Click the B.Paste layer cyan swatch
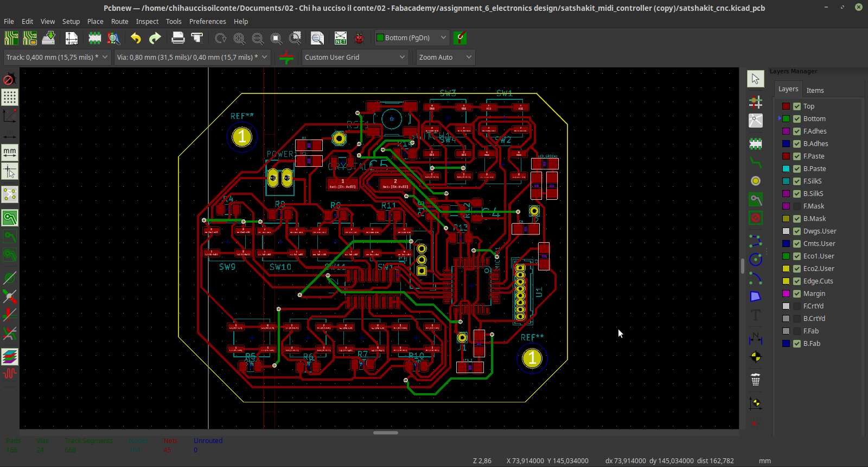Screen dimensions: 868x467 pos(786,169)
